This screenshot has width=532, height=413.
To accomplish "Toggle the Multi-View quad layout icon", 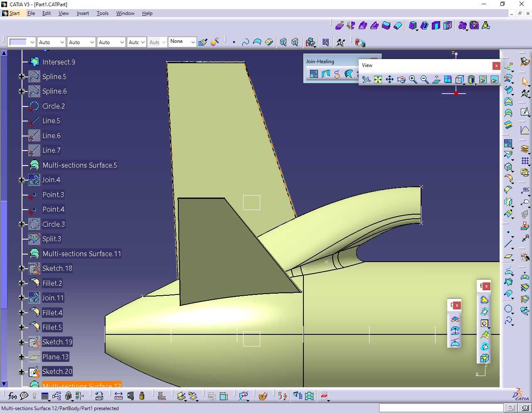I will [x=448, y=79].
